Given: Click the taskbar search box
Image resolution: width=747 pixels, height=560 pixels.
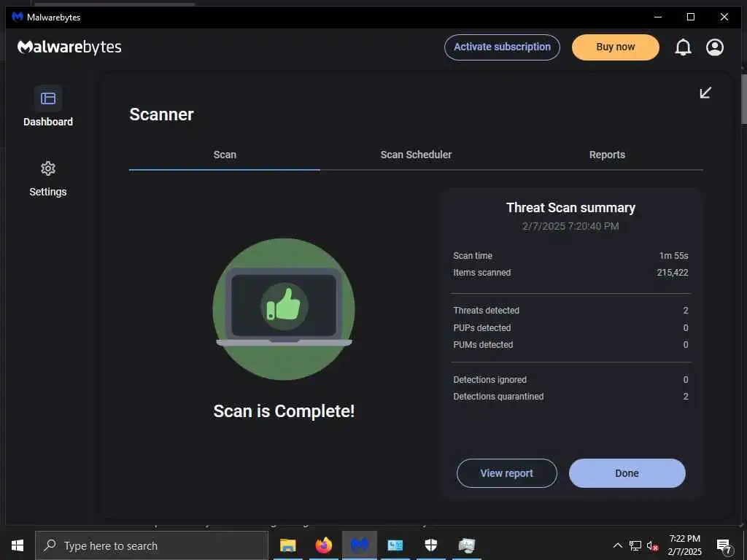Looking at the screenshot, I should point(152,545).
